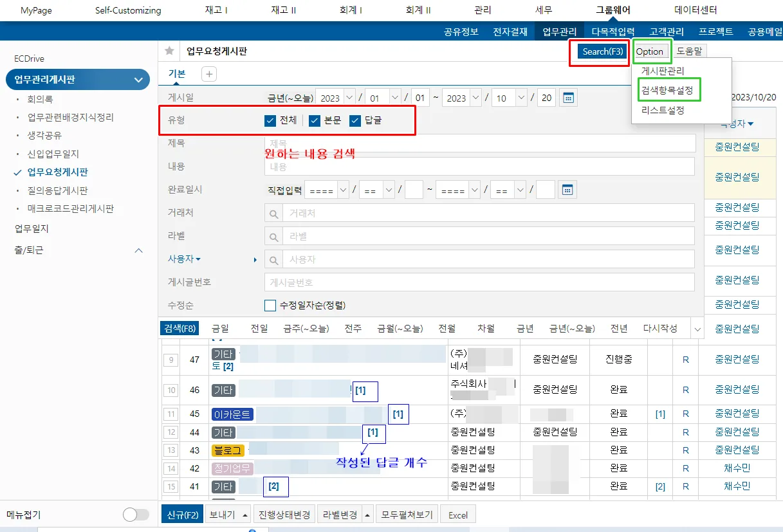The height and width of the screenshot is (532, 783).
Task: Select 게시판관리 from Option menu
Action: click(x=663, y=71)
